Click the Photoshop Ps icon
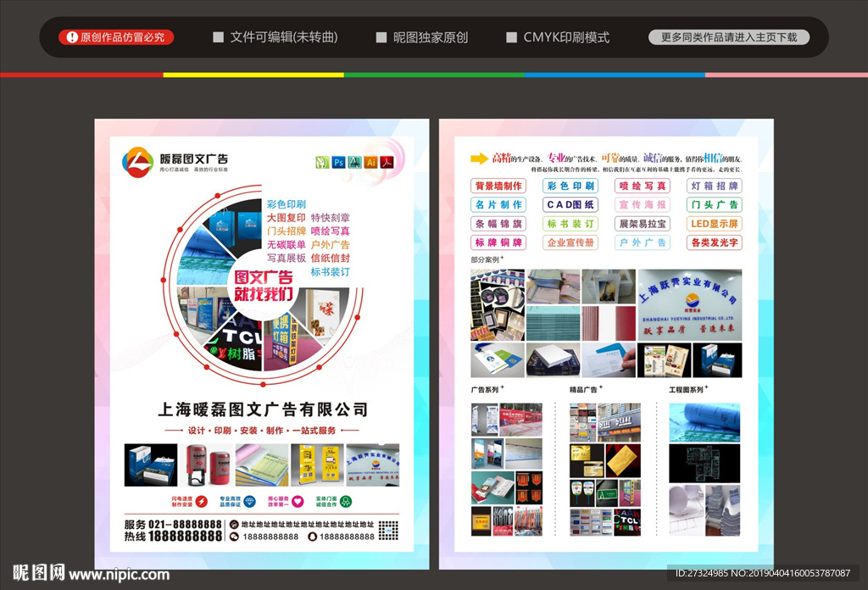 coord(339,162)
